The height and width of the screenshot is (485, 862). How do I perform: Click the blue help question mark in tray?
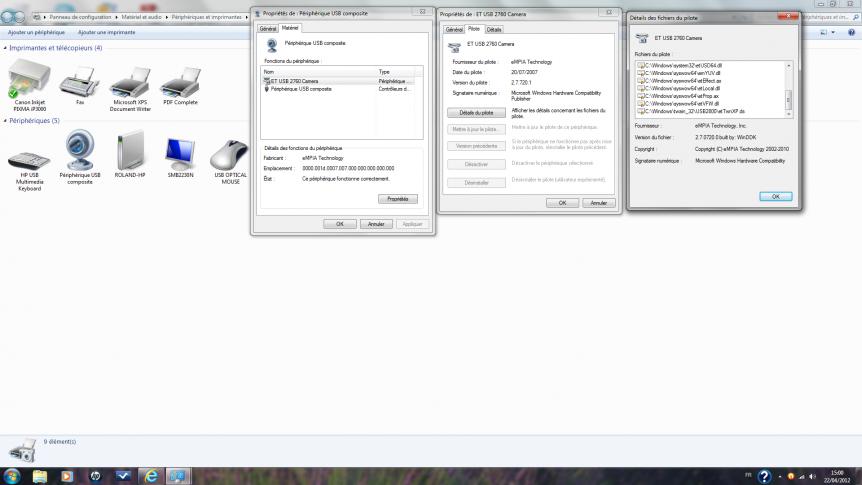click(764, 476)
